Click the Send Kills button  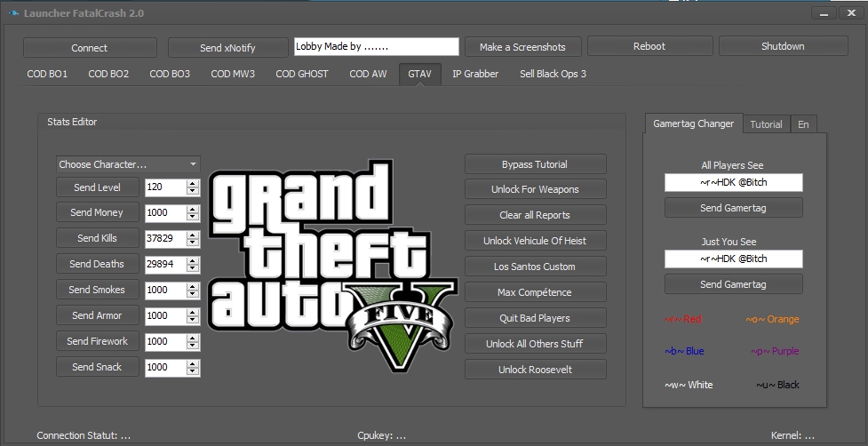pos(97,238)
